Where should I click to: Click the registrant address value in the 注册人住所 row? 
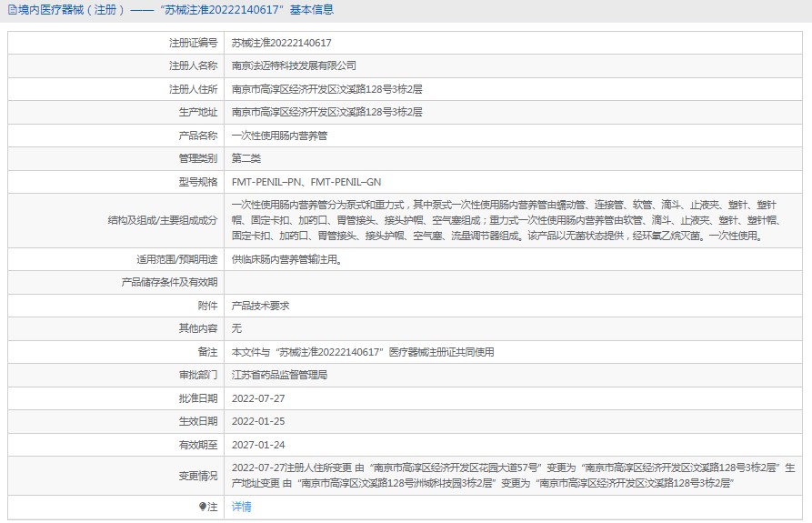tap(326, 89)
